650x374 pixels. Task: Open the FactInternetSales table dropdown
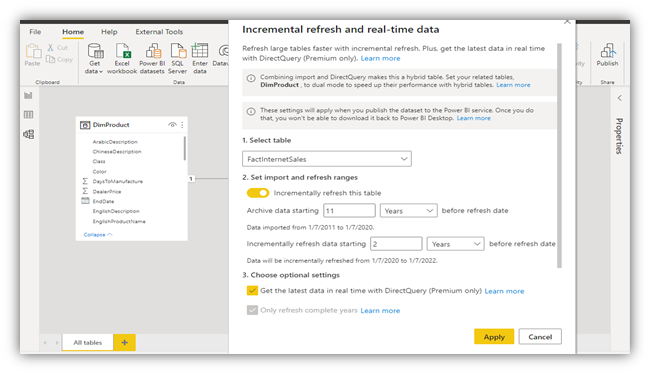(x=327, y=159)
